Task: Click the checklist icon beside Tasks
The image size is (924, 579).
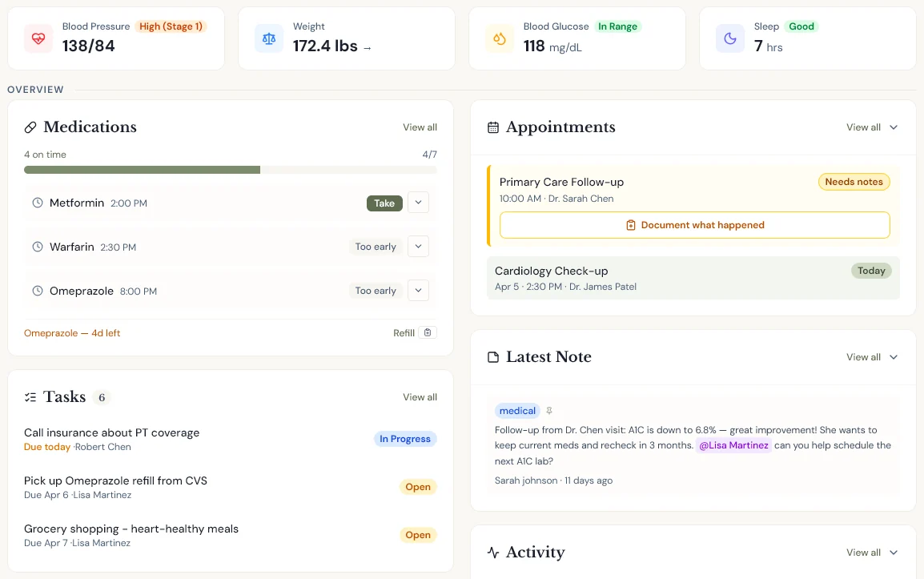Action: click(x=30, y=397)
